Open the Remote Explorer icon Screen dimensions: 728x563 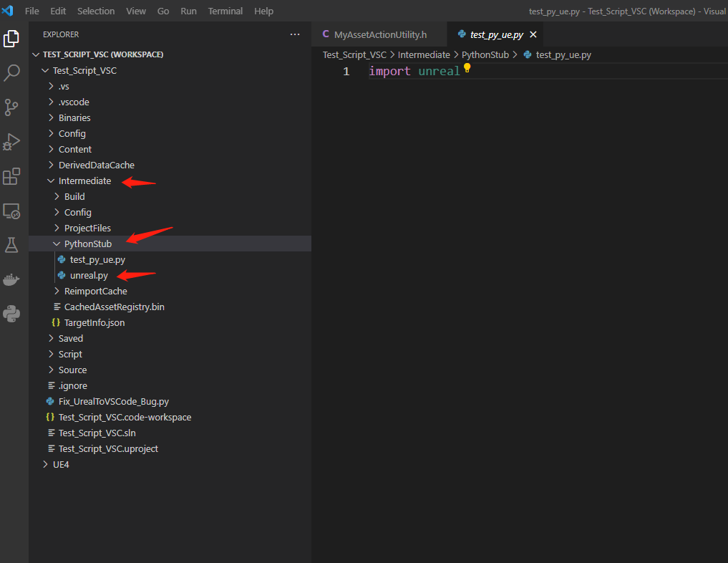(11, 211)
